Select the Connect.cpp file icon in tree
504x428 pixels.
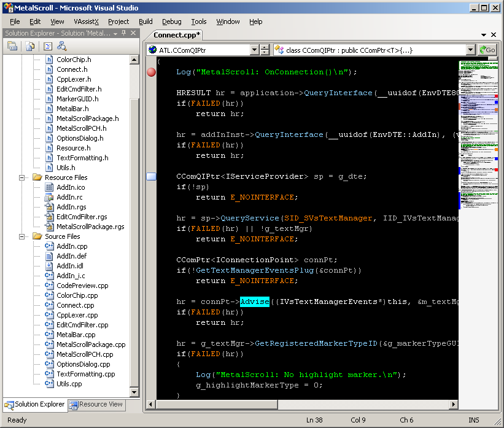[x=49, y=305]
